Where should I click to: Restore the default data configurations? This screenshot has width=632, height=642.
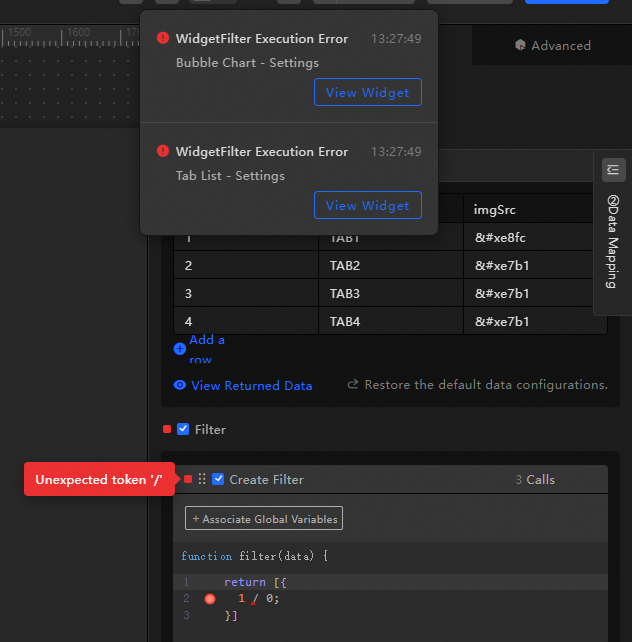click(486, 384)
